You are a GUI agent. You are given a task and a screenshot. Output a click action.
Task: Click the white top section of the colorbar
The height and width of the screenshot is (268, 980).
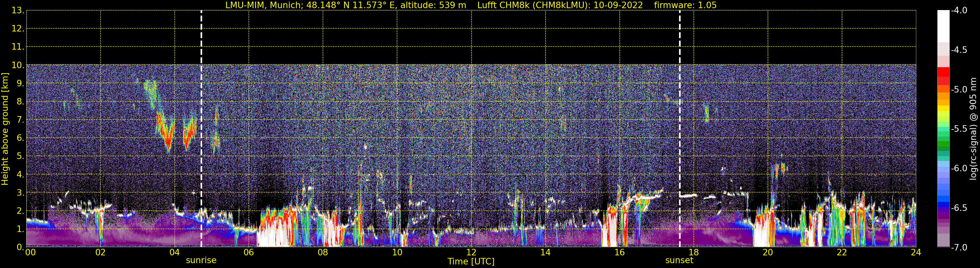(943, 26)
